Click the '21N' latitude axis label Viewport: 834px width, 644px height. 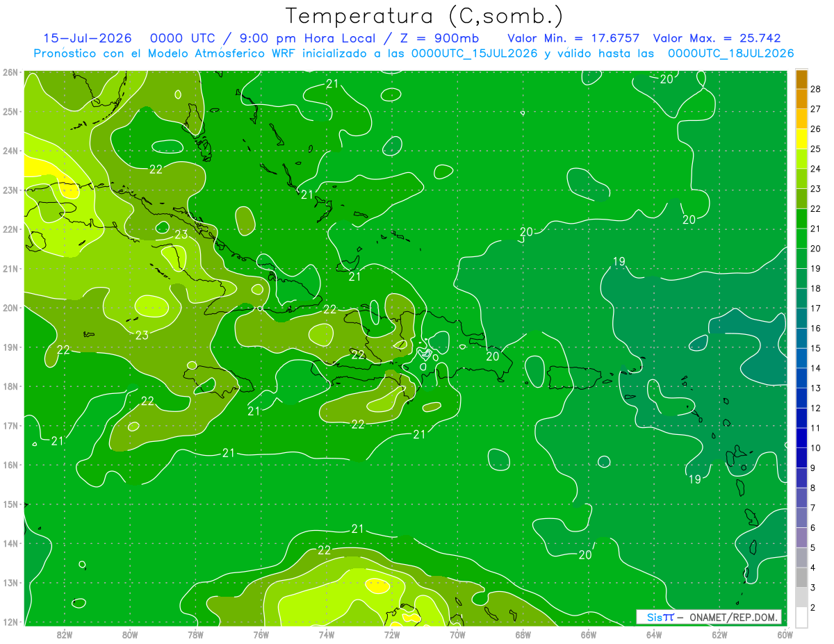(10, 268)
